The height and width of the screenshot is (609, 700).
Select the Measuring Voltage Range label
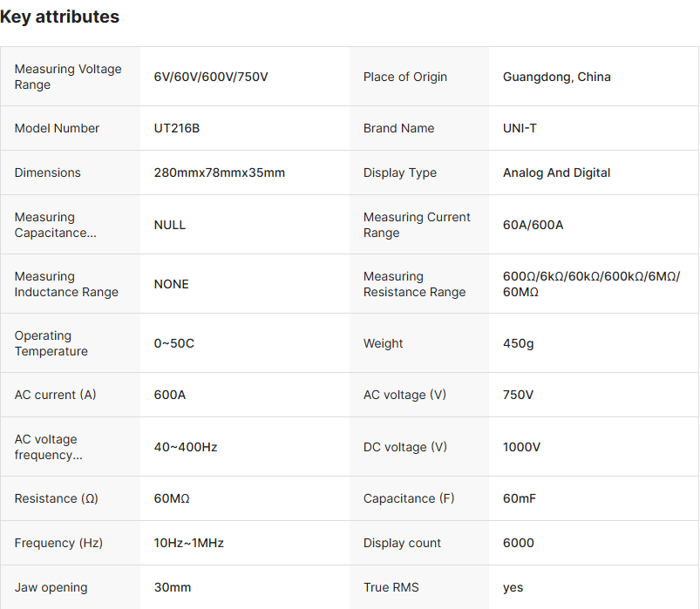68,77
